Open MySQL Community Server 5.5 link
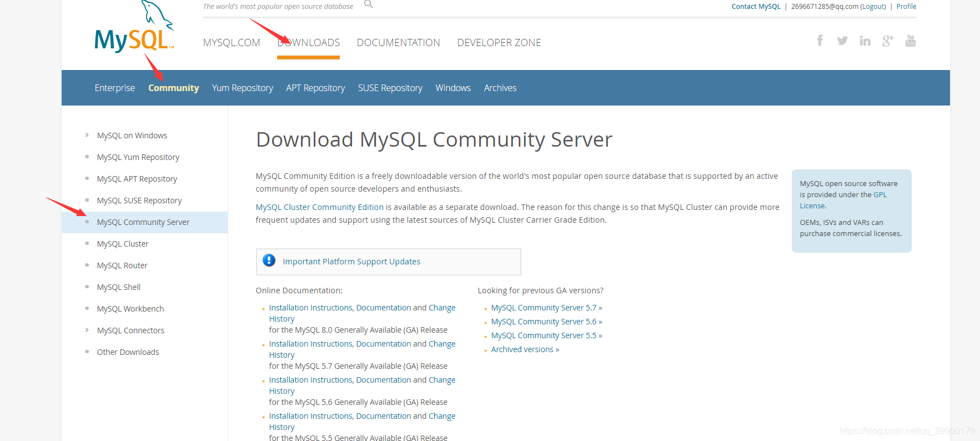The width and height of the screenshot is (980, 441). pos(546,335)
